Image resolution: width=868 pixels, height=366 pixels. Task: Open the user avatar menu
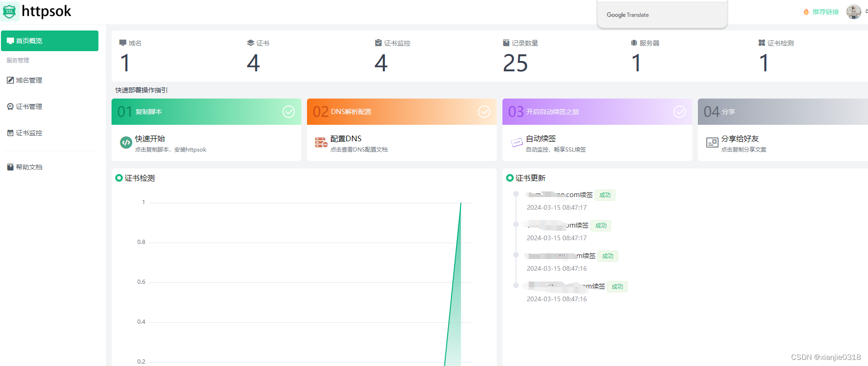853,12
